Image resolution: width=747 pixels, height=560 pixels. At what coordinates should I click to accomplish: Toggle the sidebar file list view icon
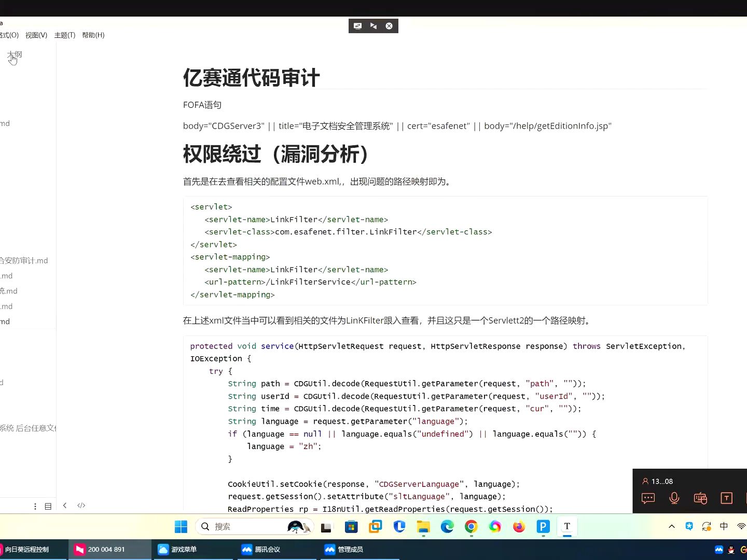(48, 506)
